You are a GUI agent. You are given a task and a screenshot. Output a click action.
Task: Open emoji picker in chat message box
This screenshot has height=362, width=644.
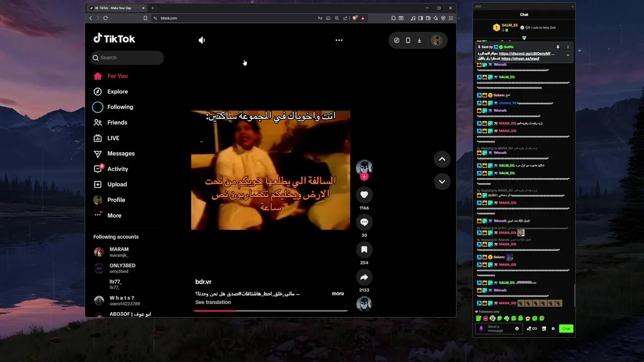(517, 329)
